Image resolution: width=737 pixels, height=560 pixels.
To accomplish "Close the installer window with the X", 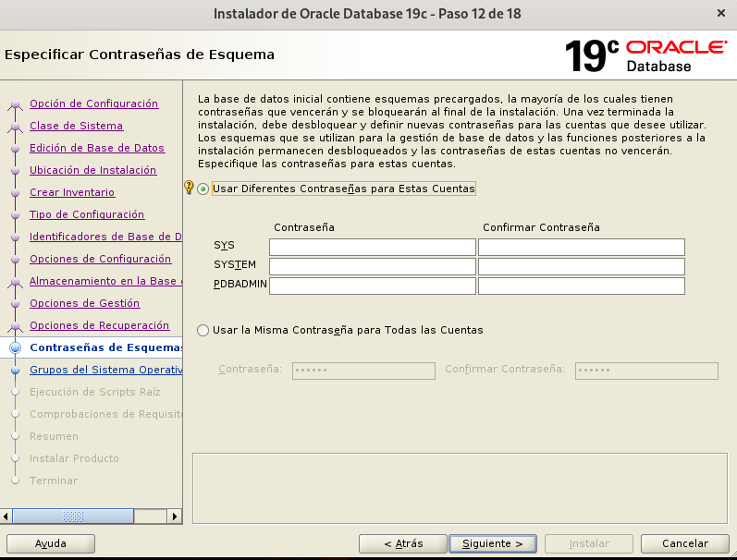I will 720,14.
